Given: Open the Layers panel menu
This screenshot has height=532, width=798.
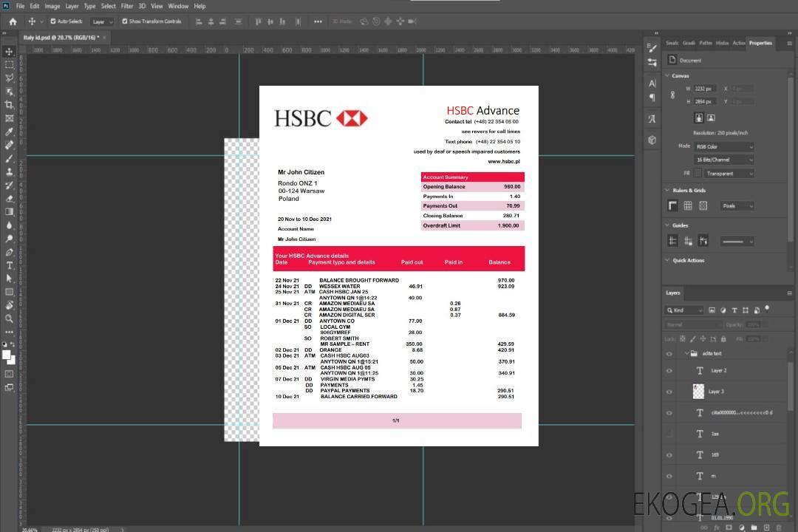Looking at the screenshot, I should (x=789, y=293).
